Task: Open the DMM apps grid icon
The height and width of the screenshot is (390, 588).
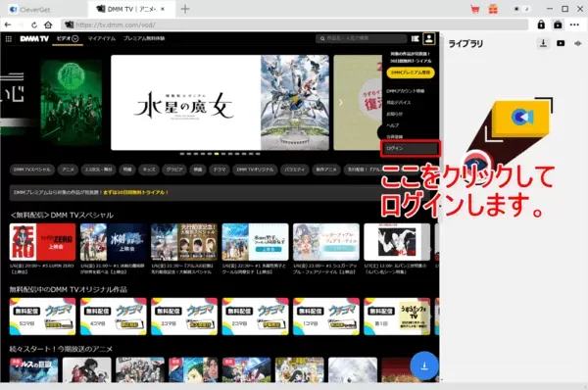Action: (x=9, y=38)
